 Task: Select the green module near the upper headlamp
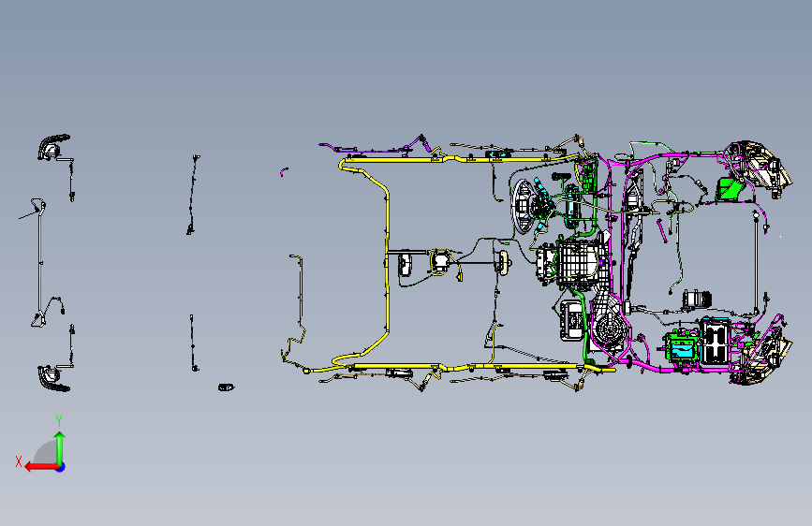pyautogui.click(x=730, y=189)
